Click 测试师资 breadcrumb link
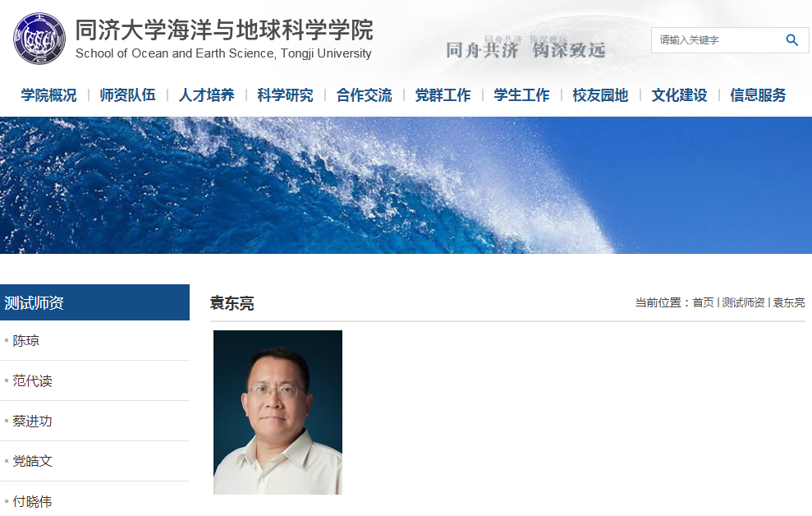Viewport: 812px width, 516px height. tap(742, 302)
